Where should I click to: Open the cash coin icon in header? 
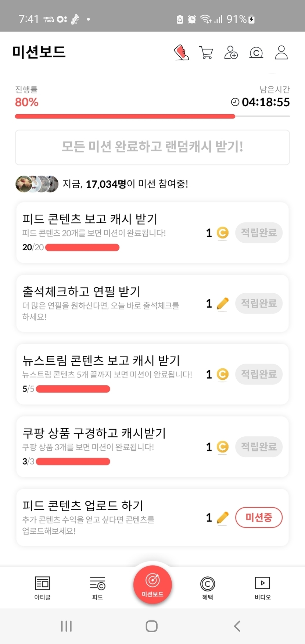[x=256, y=53]
